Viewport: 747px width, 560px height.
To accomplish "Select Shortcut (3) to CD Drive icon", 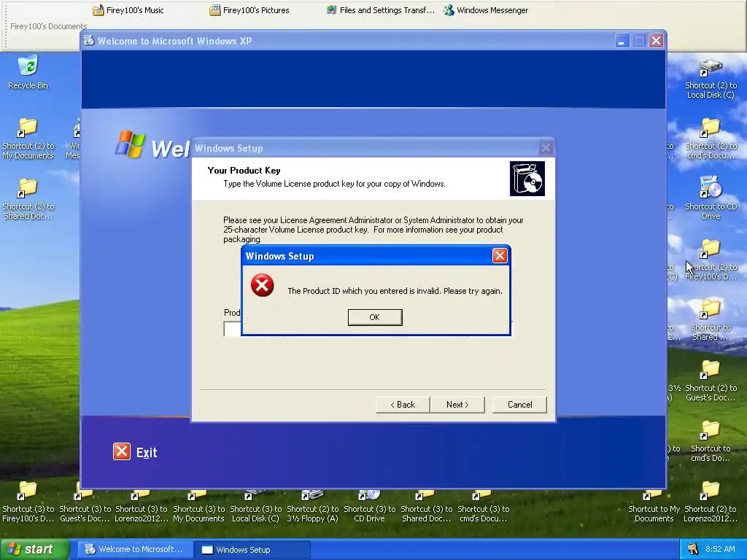I will click(x=369, y=506).
